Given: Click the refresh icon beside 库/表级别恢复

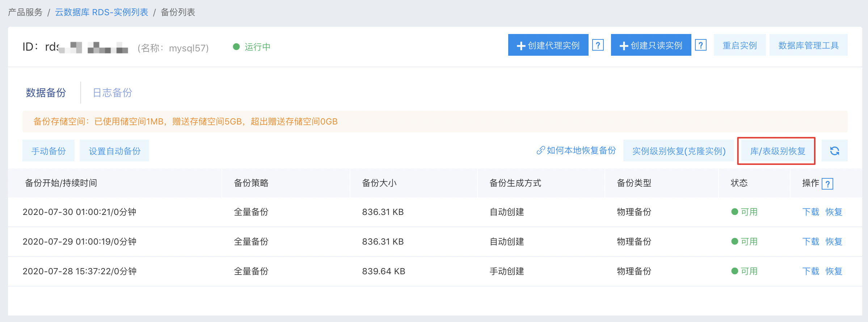Looking at the screenshot, I should coord(834,151).
